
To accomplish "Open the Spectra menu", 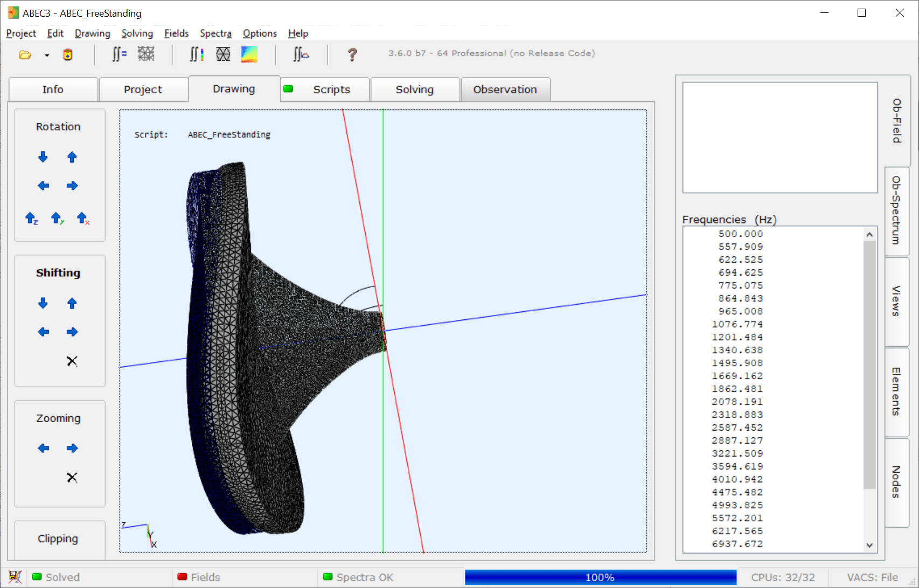I will [x=216, y=33].
